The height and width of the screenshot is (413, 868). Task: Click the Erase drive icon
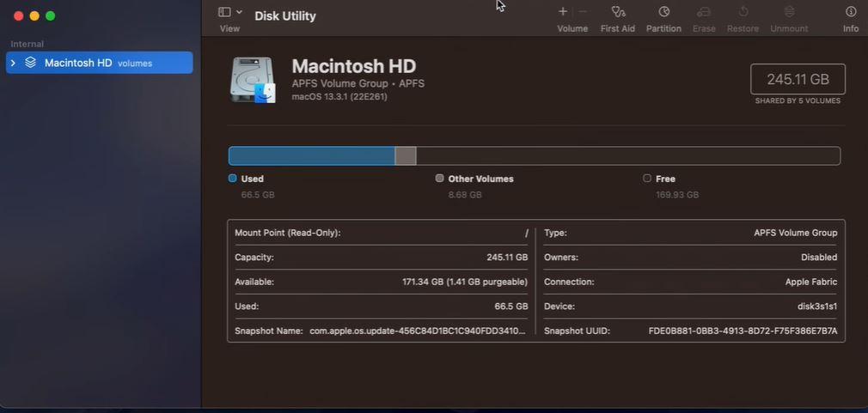point(704,12)
